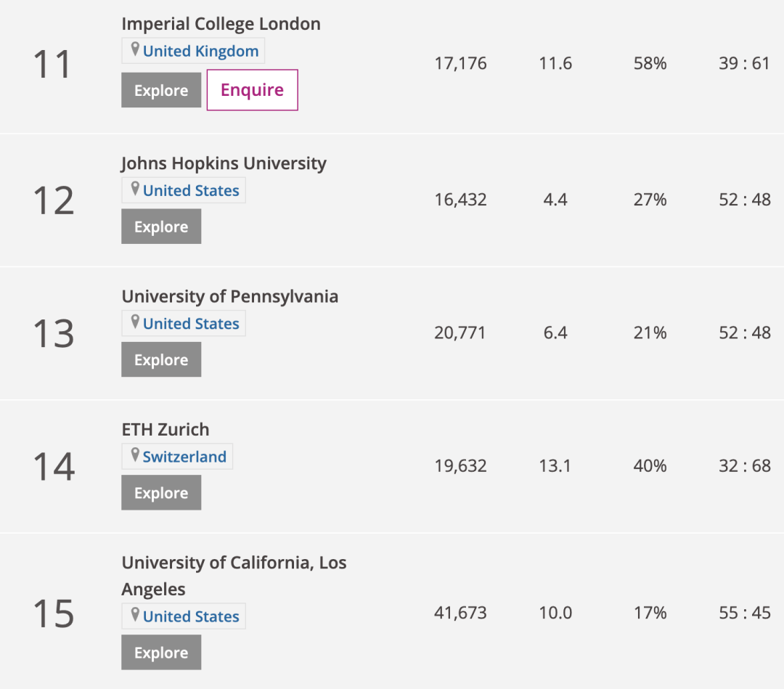Click the University of Pennsylvania name
Viewport: 784px width, 689px height.
pos(229,296)
